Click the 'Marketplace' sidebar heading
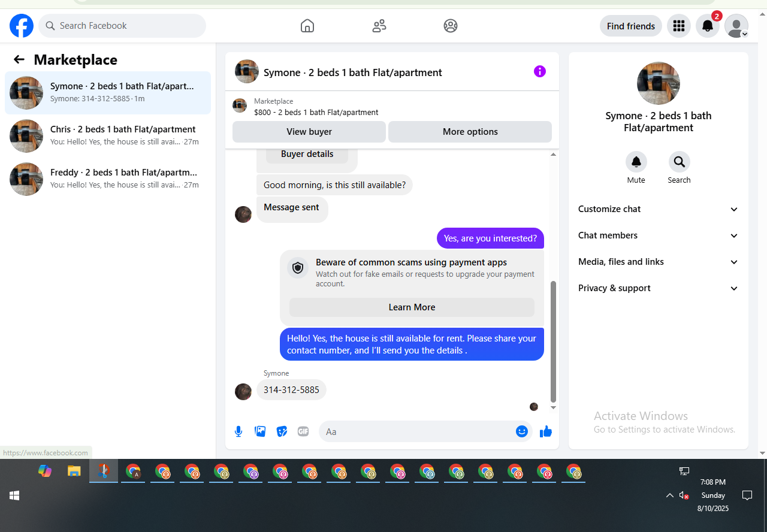The image size is (767, 532). click(x=76, y=60)
